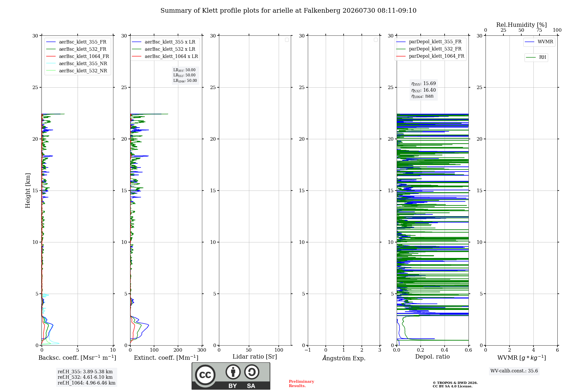Click the 'Height [km]' axis label
The width and height of the screenshot is (577, 392).
point(28,191)
